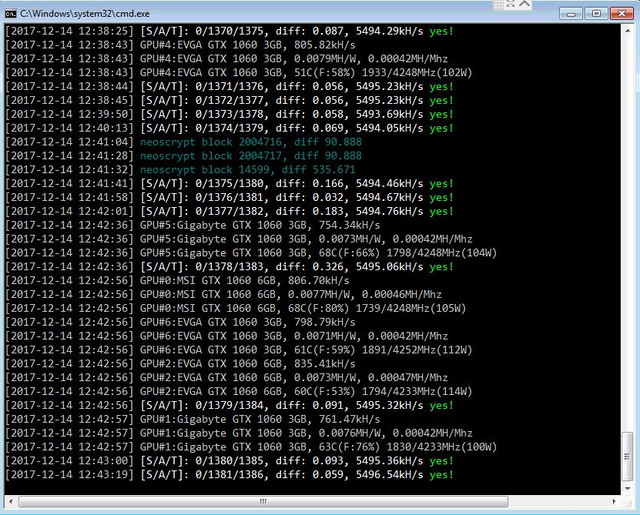The image size is (640, 515).
Task: Click the vertical scrollbar up arrow
Action: coord(628,30)
